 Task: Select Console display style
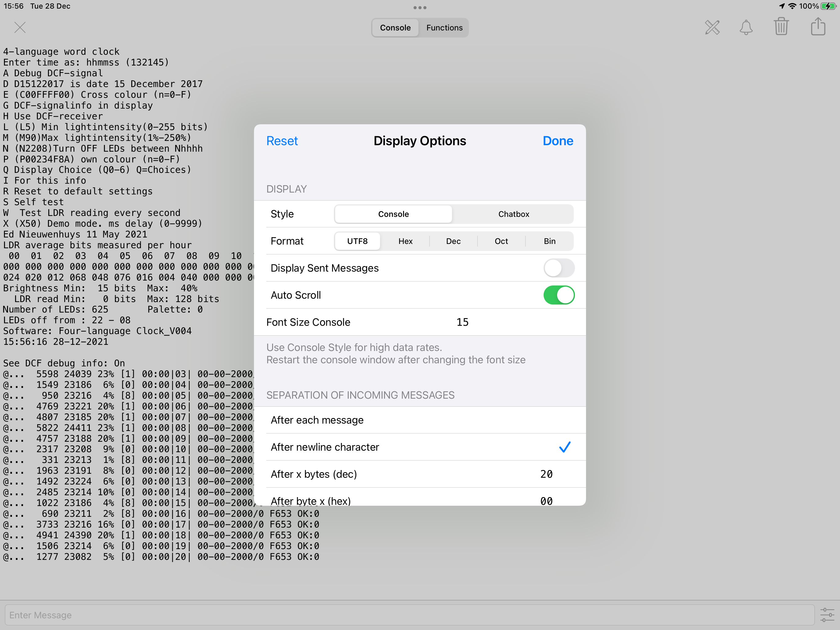pos(394,214)
